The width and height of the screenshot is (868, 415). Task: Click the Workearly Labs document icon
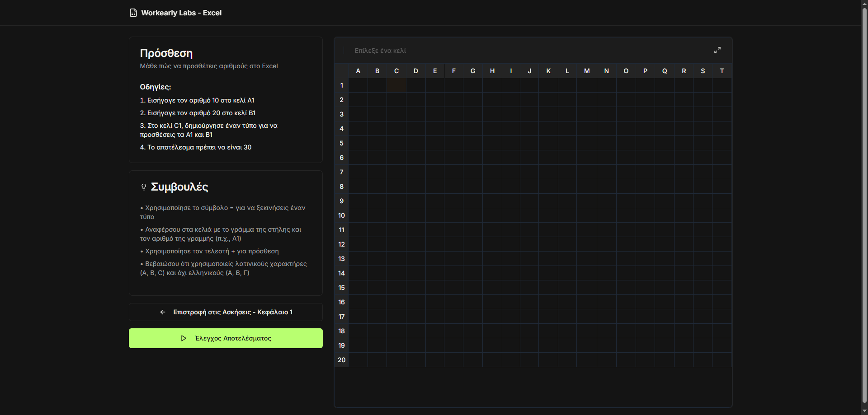133,13
